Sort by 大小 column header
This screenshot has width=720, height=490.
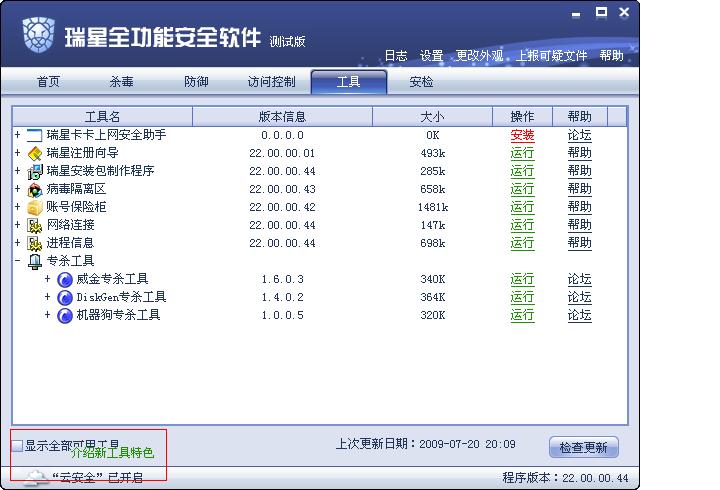point(432,117)
